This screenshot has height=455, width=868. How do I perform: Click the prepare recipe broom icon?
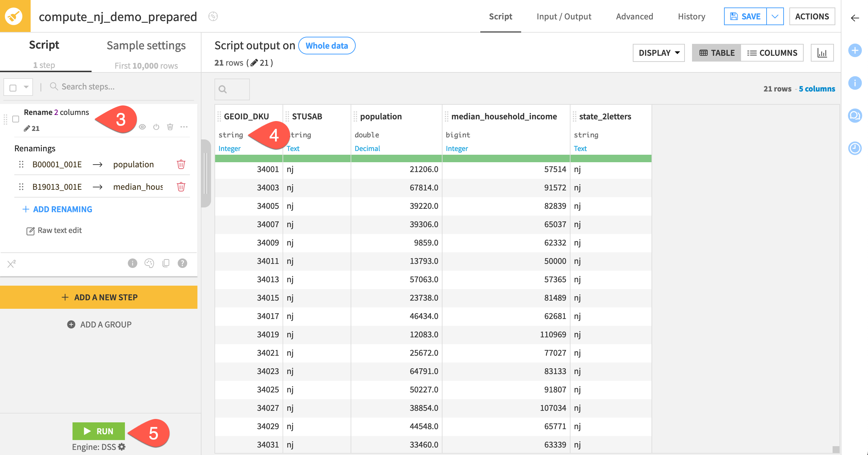coord(14,16)
